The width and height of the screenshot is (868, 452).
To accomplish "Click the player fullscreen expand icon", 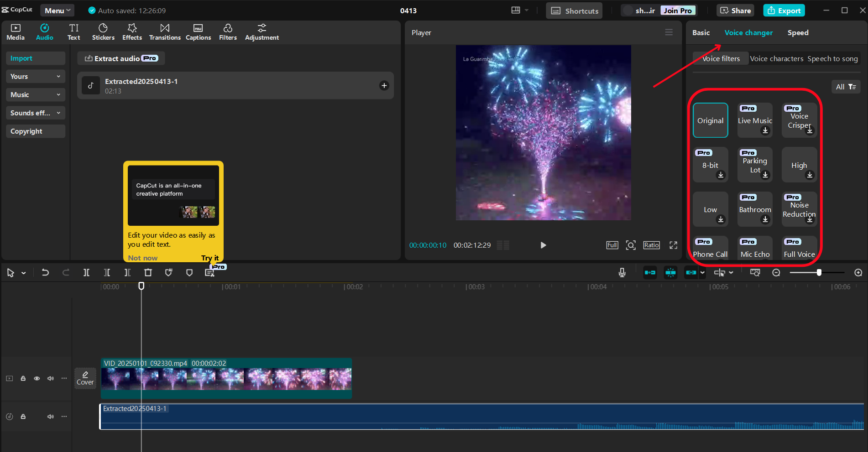I will tap(673, 245).
